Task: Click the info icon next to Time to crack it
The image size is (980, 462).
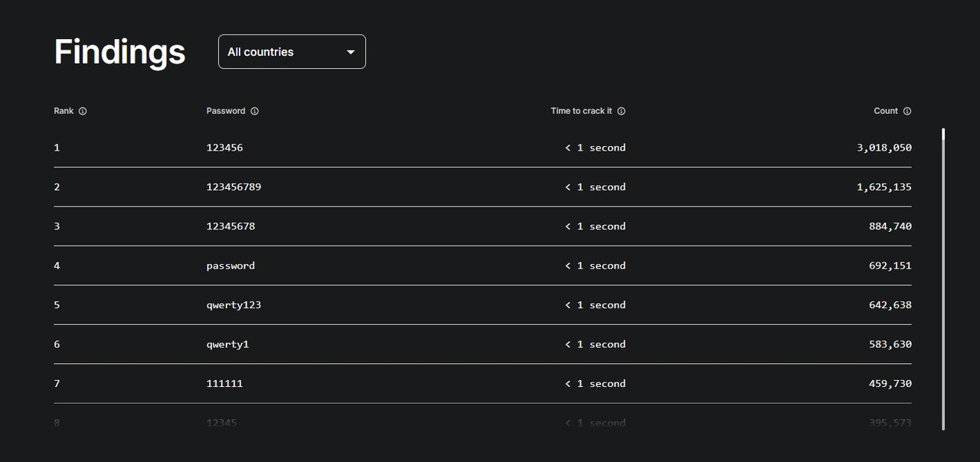Action: coord(621,111)
